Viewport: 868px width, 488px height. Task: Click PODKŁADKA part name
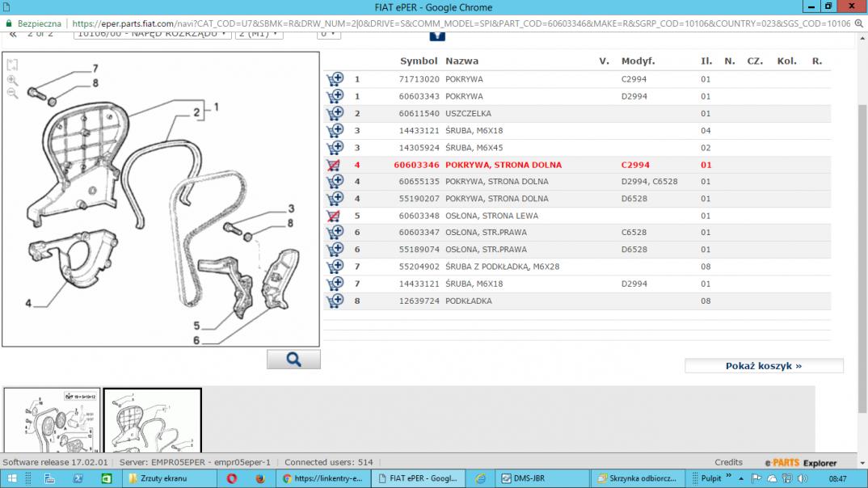pyautogui.click(x=468, y=301)
